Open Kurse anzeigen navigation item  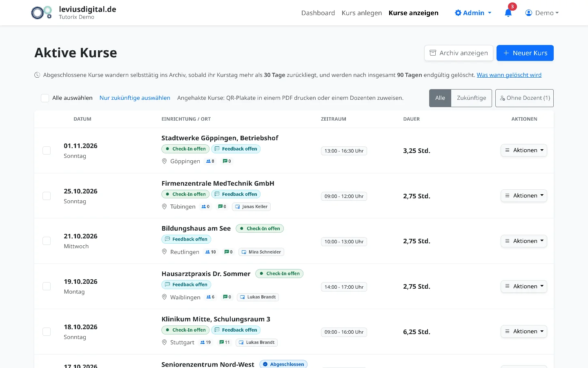[414, 13]
